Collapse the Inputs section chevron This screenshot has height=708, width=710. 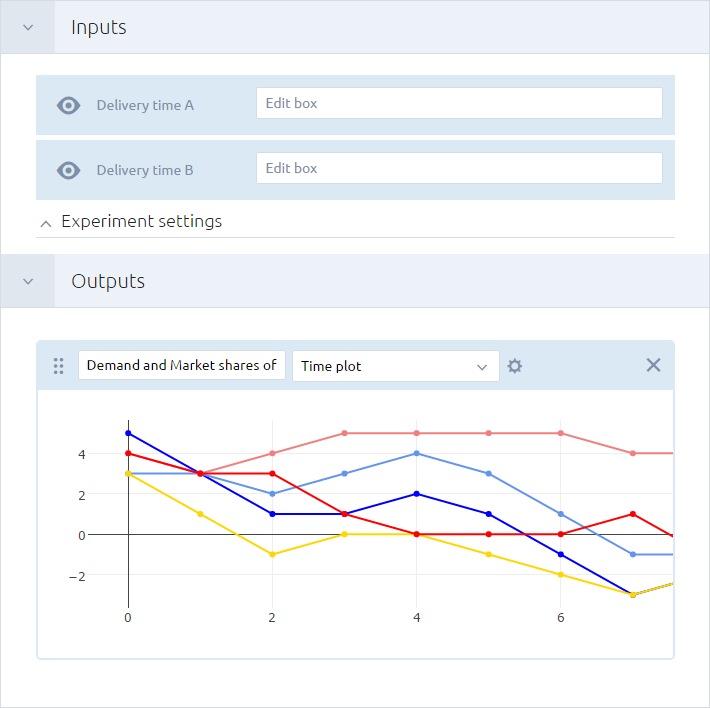(28, 28)
